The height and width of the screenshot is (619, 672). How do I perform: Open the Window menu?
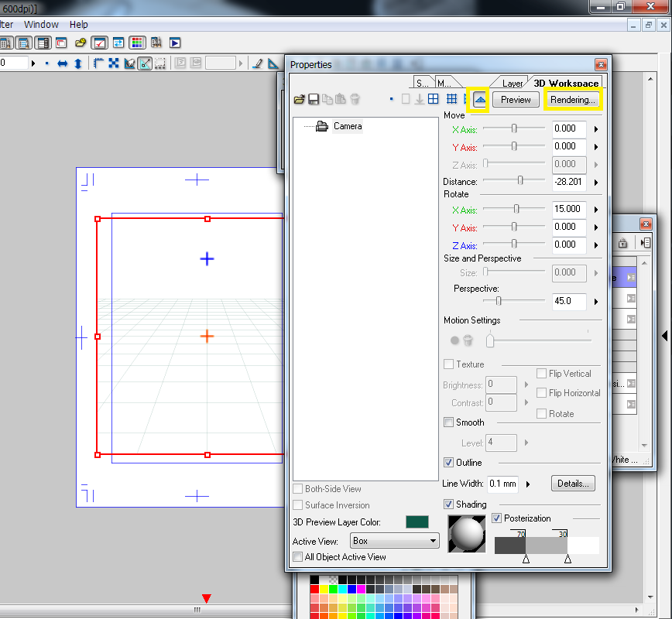pos(41,25)
